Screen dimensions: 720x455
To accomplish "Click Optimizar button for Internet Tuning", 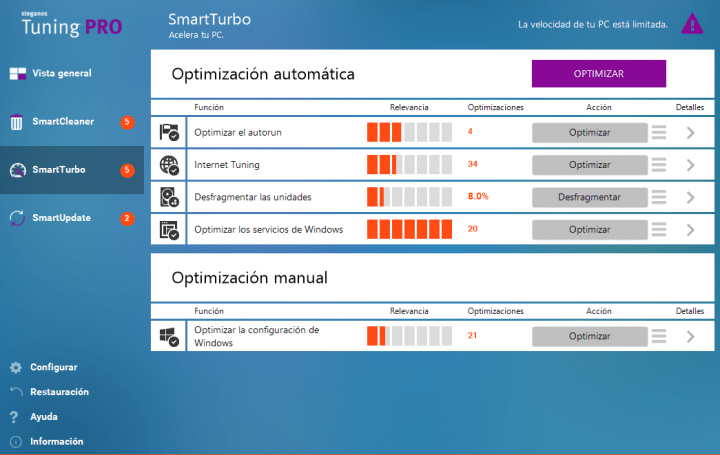I will 590,165.
